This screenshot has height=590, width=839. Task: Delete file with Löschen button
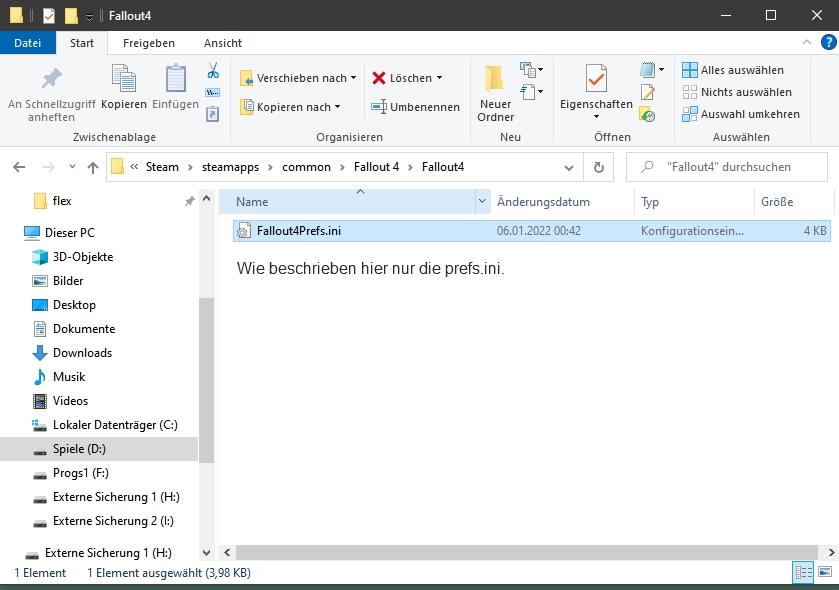click(402, 78)
